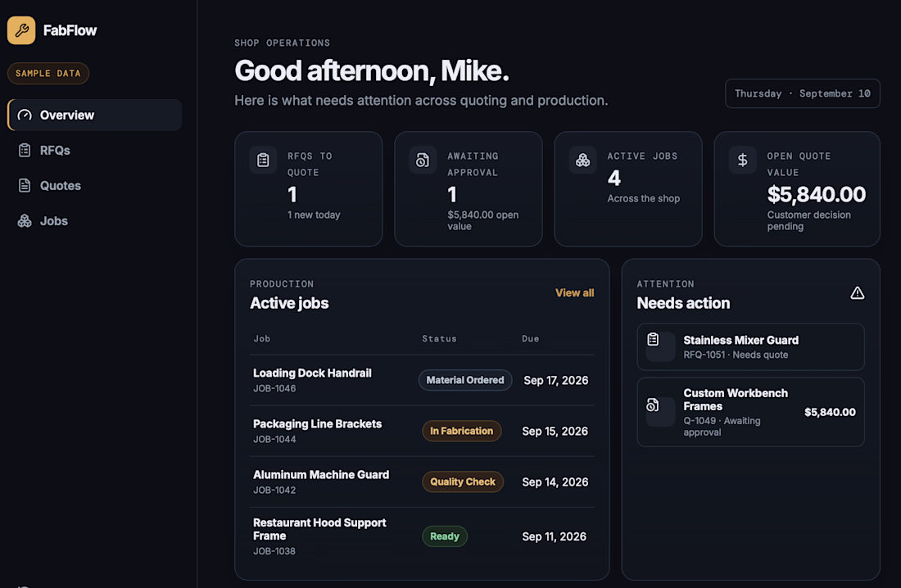Screen dimensions: 901x588
Task: Click View all in Active jobs
Action: [x=575, y=293]
